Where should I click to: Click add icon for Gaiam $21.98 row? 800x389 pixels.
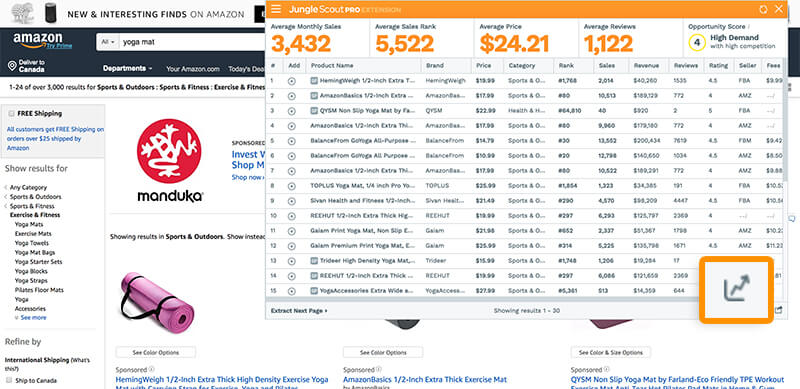click(x=291, y=231)
